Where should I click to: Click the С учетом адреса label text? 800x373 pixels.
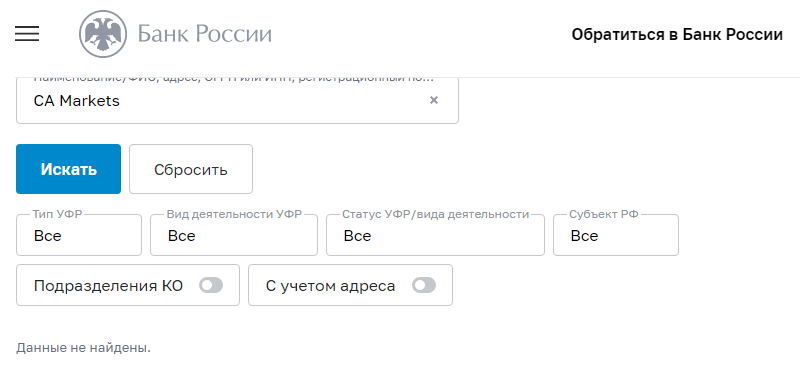click(x=330, y=286)
